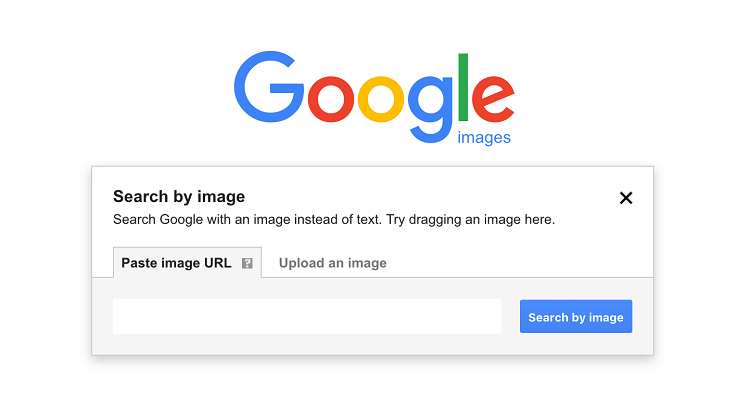750x415 pixels.
Task: Focus the image URL text field
Action: pyautogui.click(x=306, y=316)
